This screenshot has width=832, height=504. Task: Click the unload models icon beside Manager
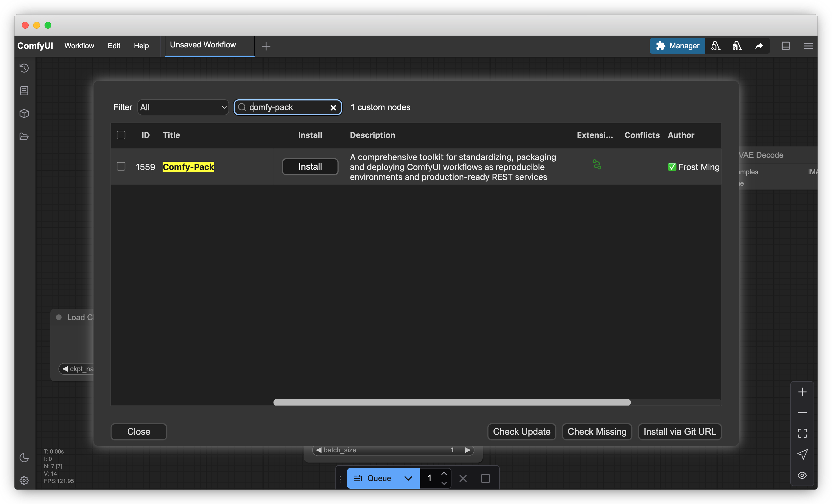point(715,46)
